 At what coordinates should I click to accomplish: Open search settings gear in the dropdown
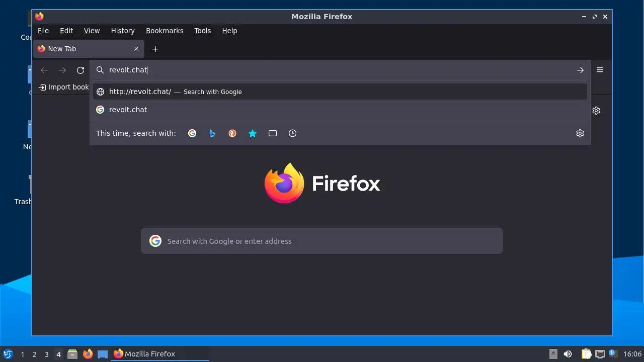click(x=580, y=133)
